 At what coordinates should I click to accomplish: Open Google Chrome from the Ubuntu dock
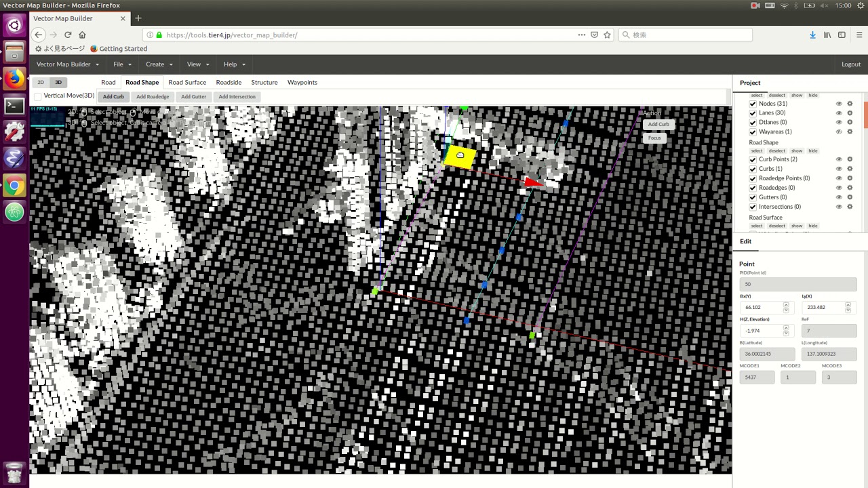[x=14, y=185]
